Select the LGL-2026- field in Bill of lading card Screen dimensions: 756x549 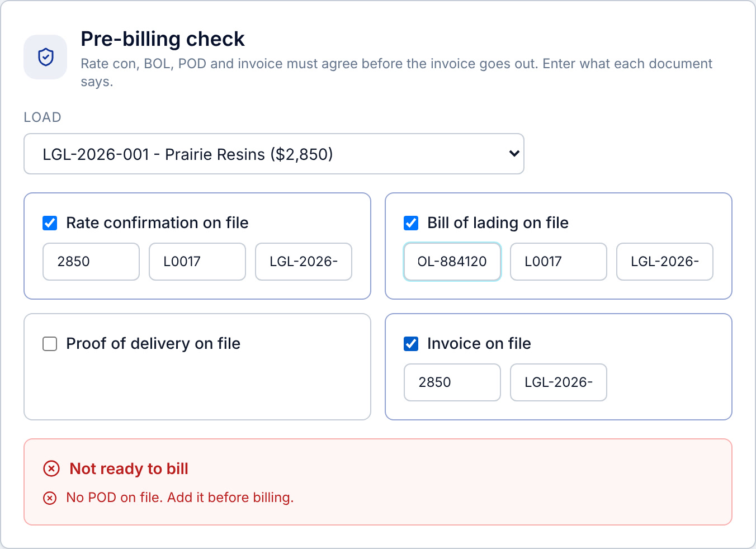(x=665, y=262)
